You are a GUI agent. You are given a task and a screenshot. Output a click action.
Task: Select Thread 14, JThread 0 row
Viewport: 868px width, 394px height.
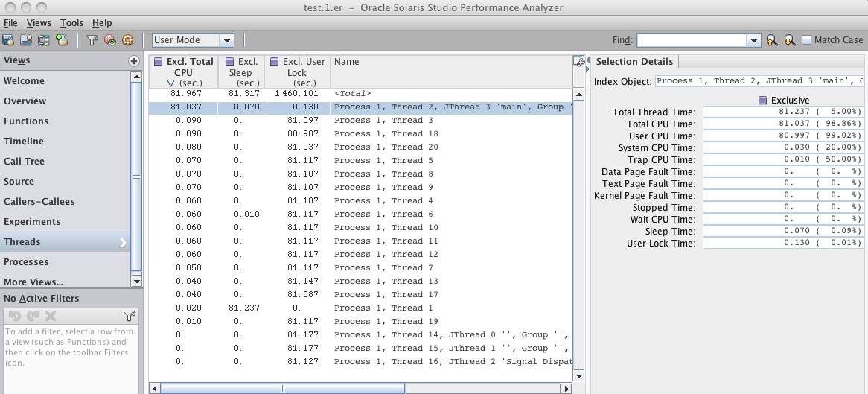click(x=360, y=334)
